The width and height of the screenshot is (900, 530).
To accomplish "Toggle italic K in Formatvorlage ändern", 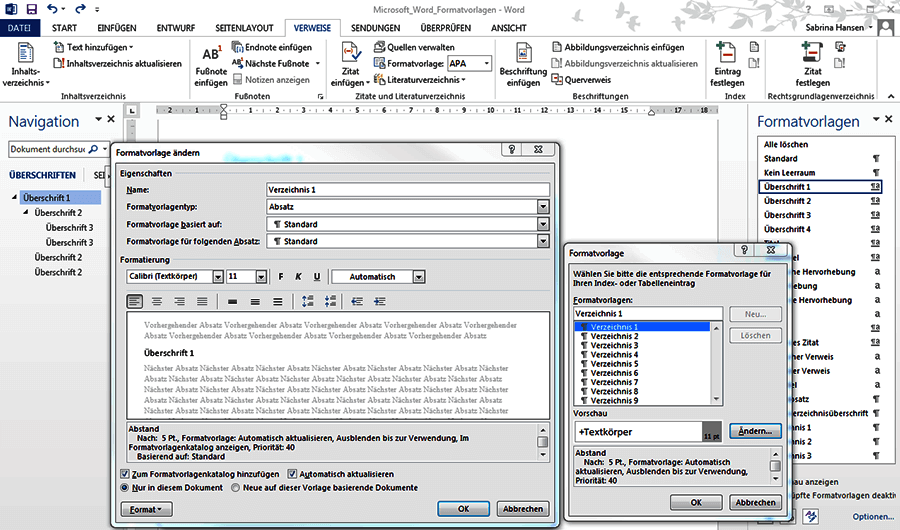I will pos(298,277).
